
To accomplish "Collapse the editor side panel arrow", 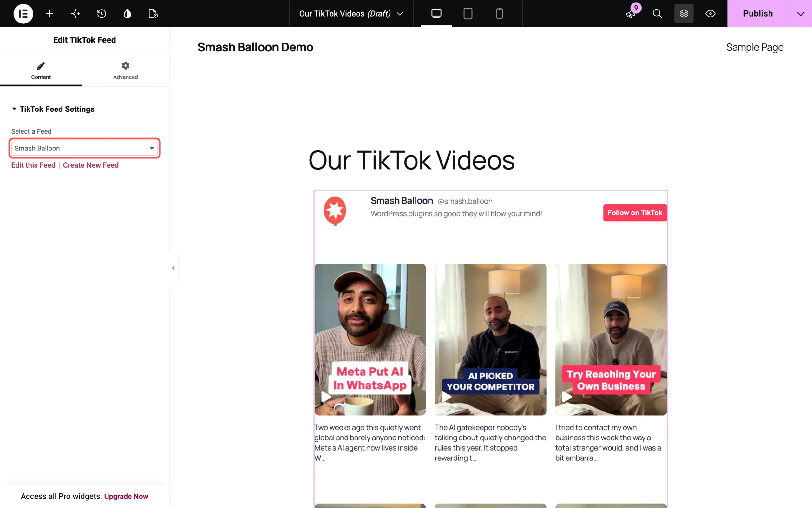I will click(174, 268).
